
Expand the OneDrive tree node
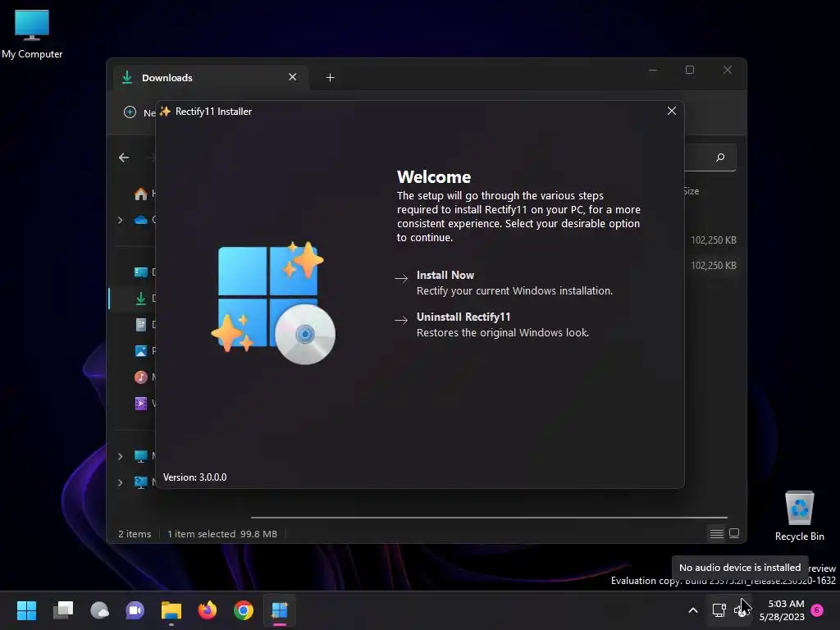(x=120, y=220)
